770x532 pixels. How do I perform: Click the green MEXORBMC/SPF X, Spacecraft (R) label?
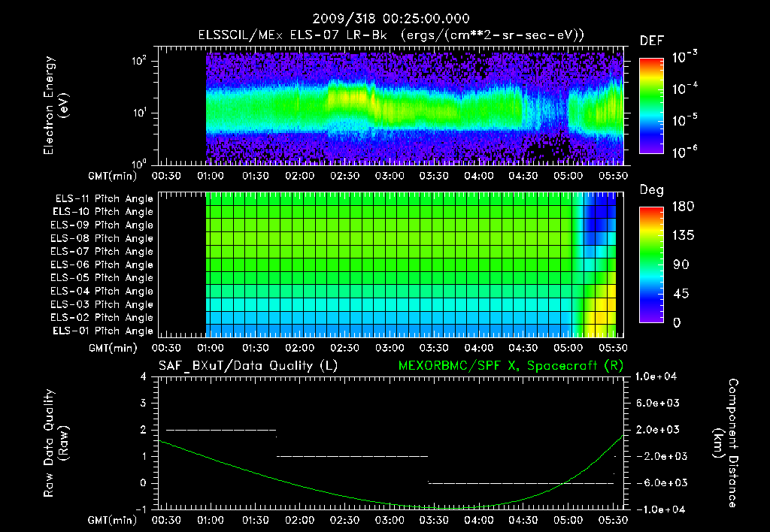click(x=511, y=366)
